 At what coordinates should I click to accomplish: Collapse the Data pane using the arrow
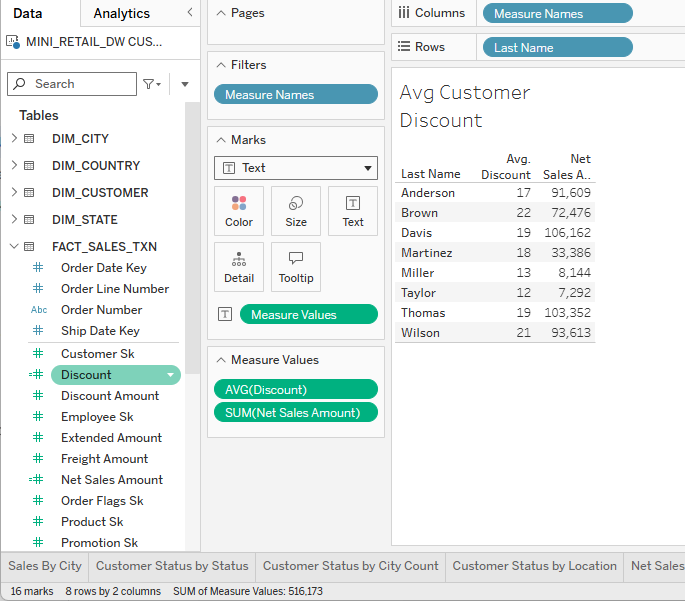[190, 13]
